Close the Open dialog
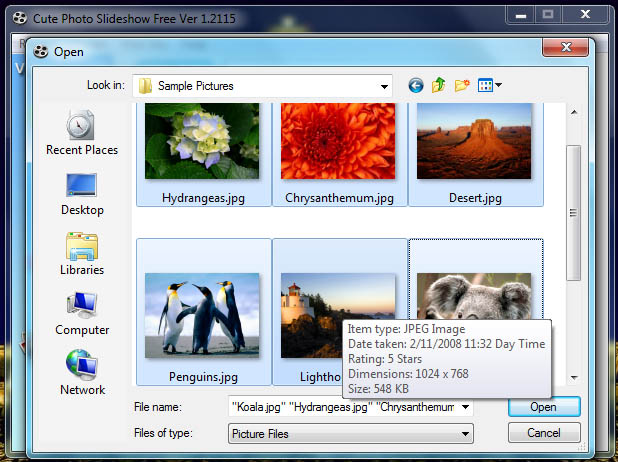This screenshot has width=618, height=462. point(566,47)
